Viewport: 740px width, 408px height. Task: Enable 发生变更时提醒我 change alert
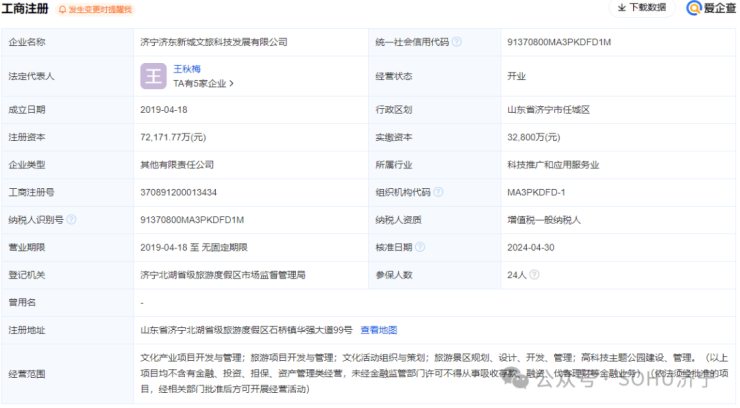94,9
